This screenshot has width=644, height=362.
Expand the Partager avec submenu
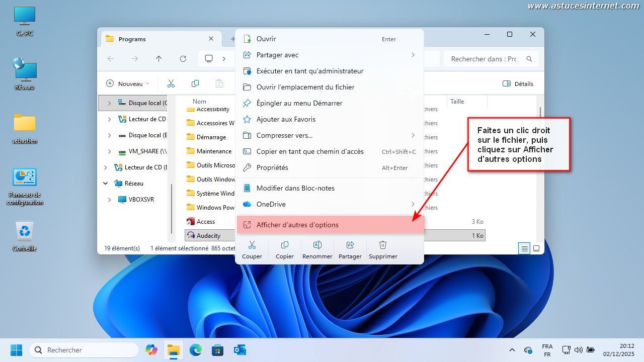(330, 55)
